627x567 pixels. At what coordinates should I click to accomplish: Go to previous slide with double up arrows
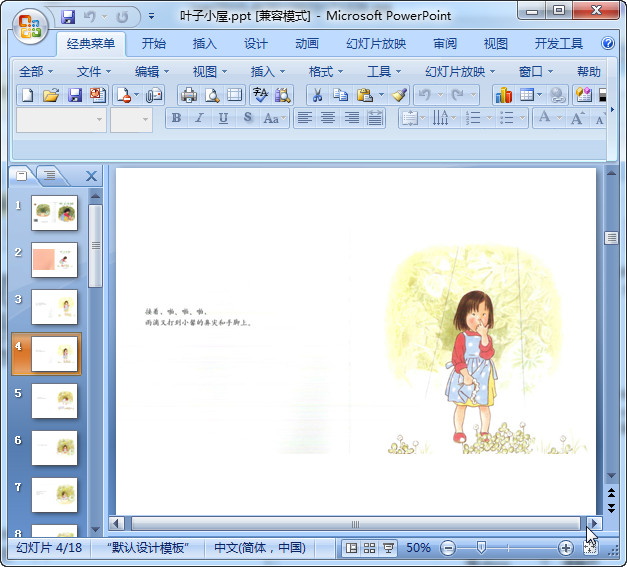click(611, 493)
